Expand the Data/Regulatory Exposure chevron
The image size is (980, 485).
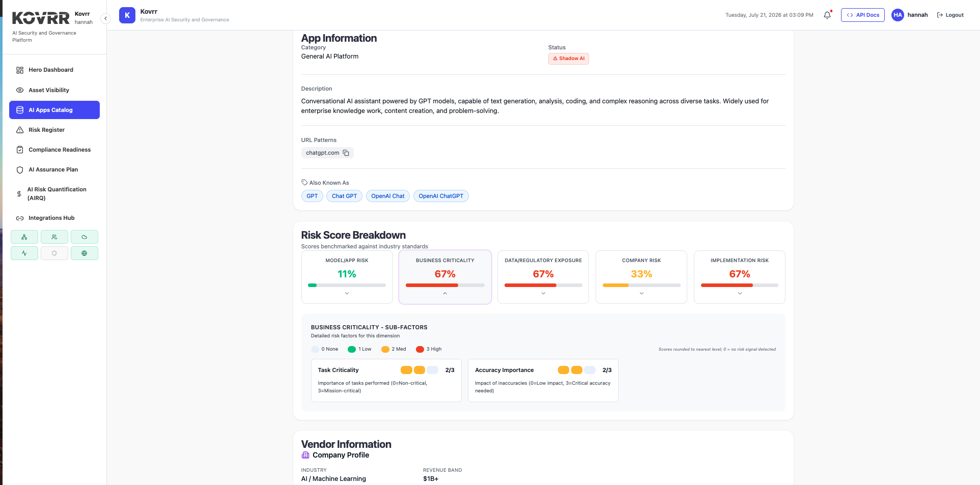pyautogui.click(x=543, y=294)
